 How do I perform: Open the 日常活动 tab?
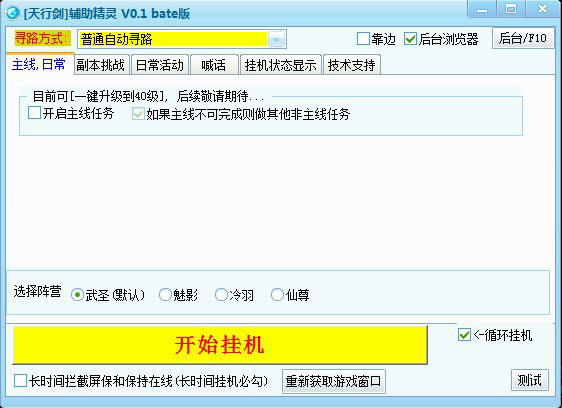pyautogui.click(x=159, y=65)
